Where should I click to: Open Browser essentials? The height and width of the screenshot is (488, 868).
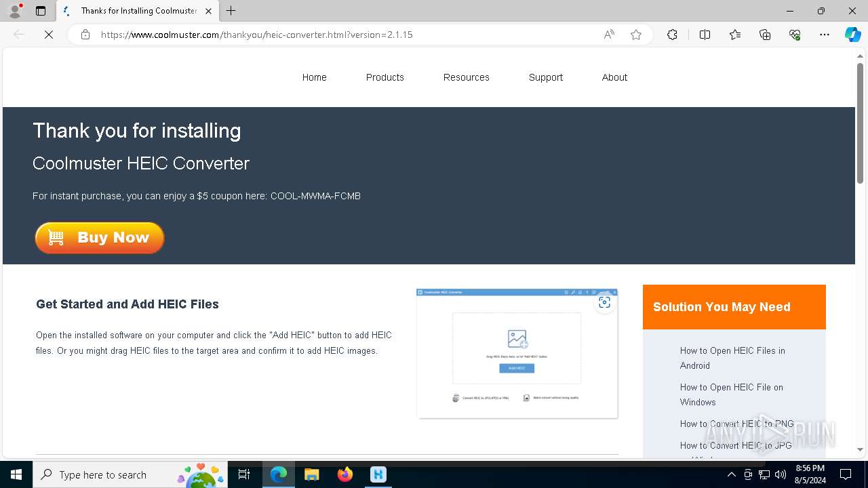pyautogui.click(x=795, y=35)
